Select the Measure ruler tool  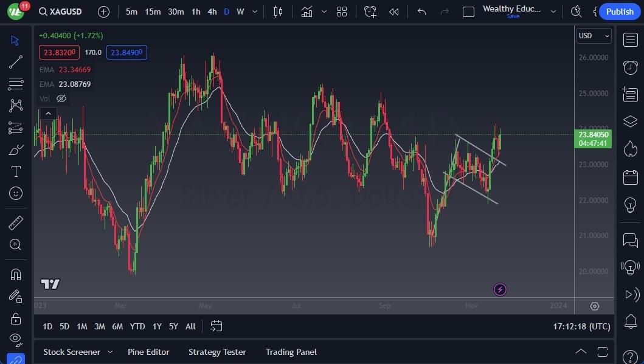(16, 223)
